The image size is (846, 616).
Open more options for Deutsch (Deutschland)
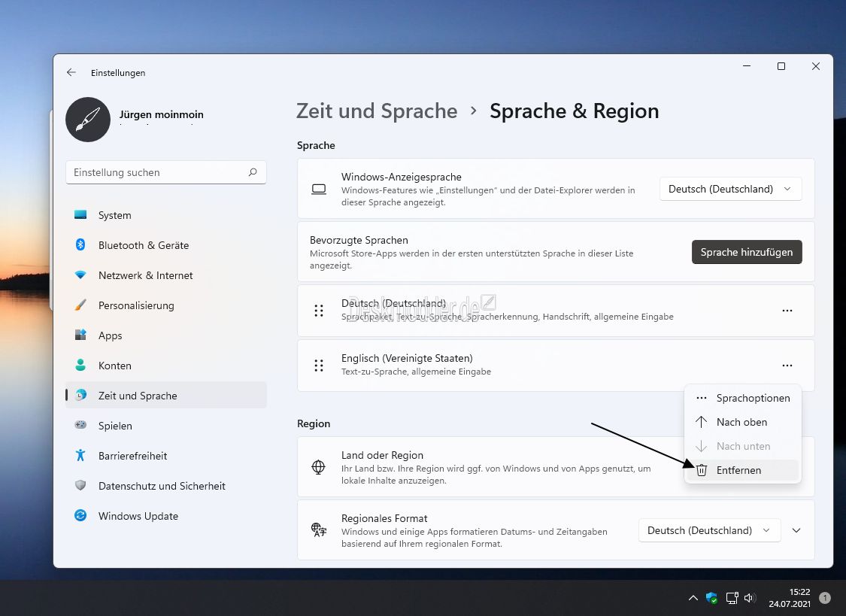[x=787, y=311]
